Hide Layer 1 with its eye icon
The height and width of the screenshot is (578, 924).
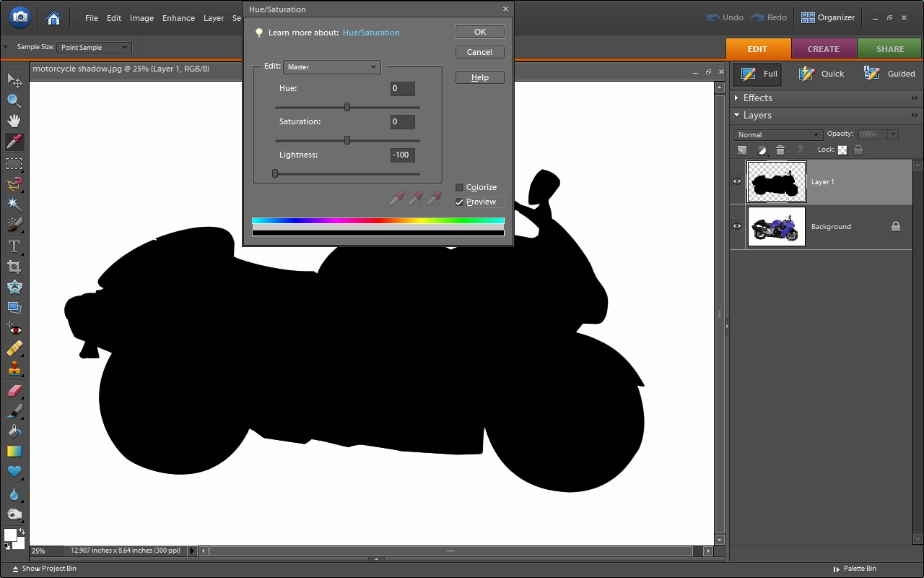click(737, 181)
